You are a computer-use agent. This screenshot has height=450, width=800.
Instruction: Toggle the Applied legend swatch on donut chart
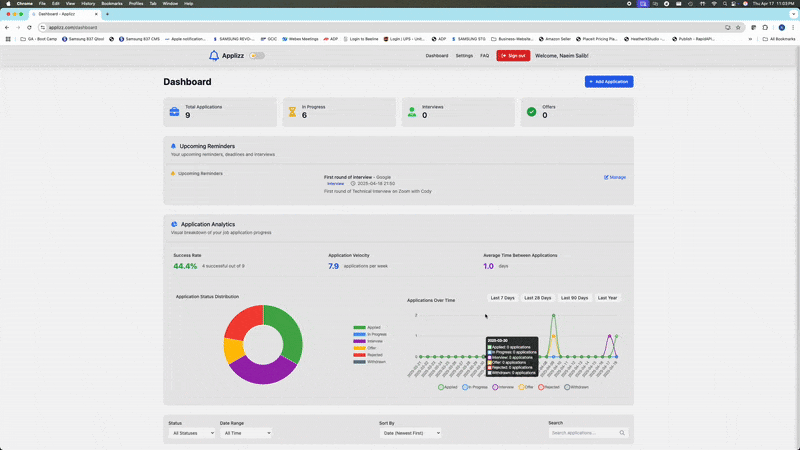coord(359,328)
